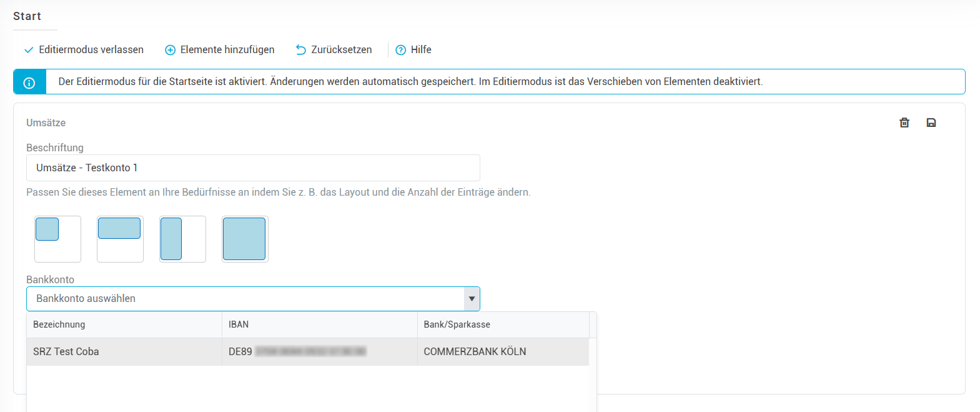Sort by the Bezeichnung column header
This screenshot has width=980, height=412.
pyautogui.click(x=59, y=324)
